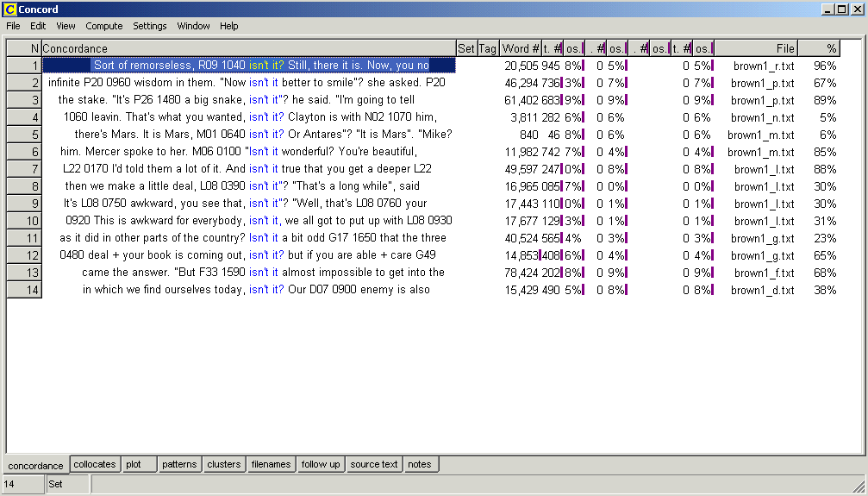Click the Concordance column header
Viewport: 868px width, 496px height.
click(x=248, y=48)
